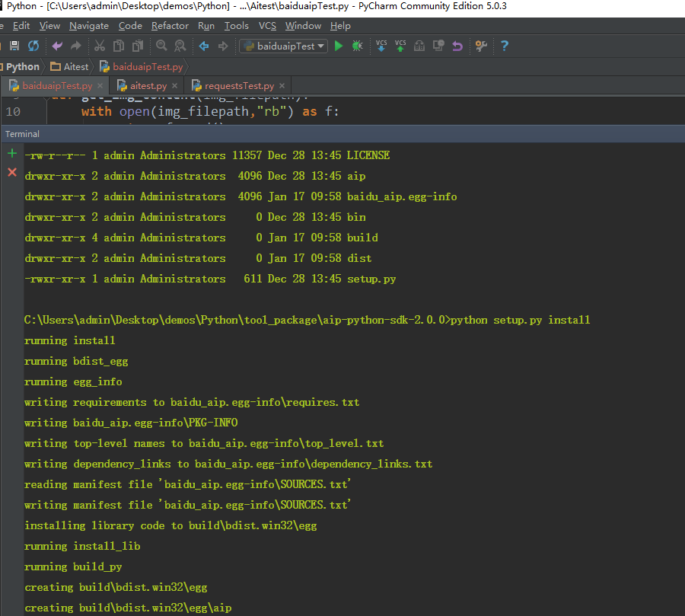Viewport: 685px width, 616px height.
Task: Click the Find magnifier icon
Action: click(161, 46)
